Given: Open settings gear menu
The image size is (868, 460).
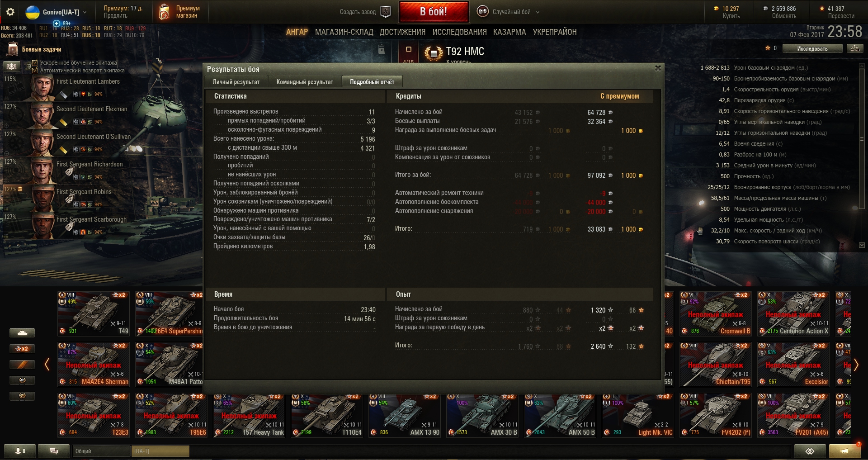Looking at the screenshot, I should point(10,12).
